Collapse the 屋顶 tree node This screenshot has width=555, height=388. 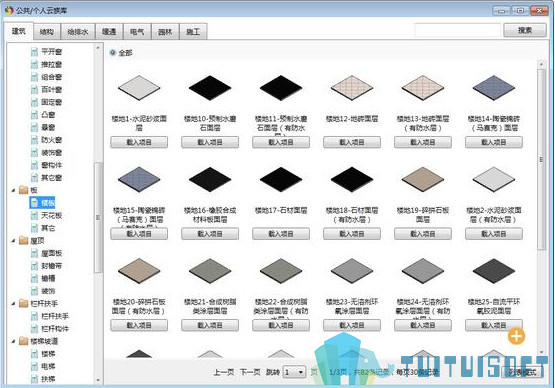[13, 241]
